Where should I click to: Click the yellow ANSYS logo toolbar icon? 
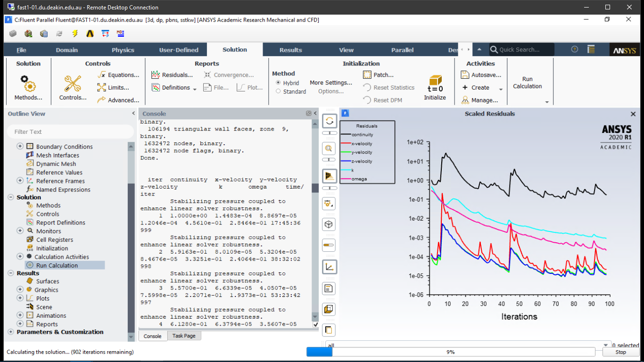90,33
